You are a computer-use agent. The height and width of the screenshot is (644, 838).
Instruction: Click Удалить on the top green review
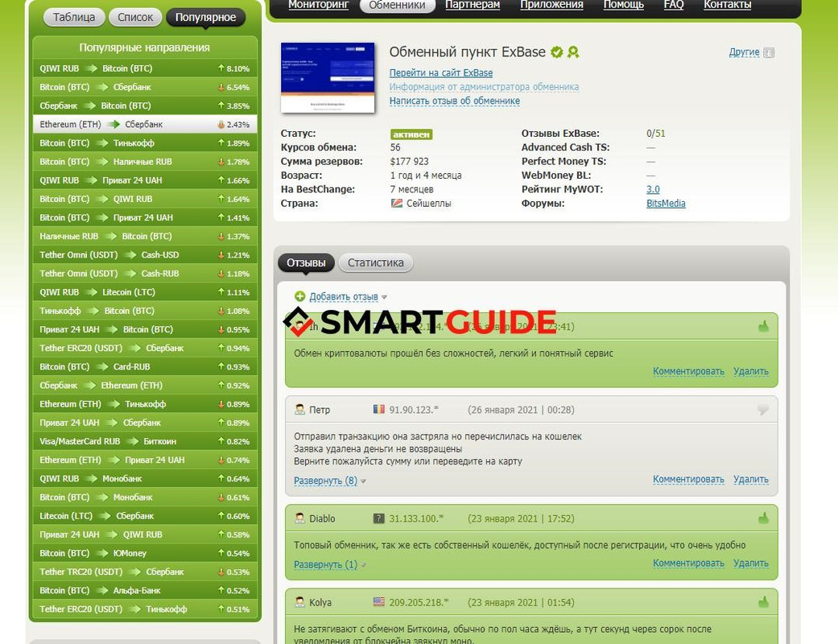pos(751,371)
